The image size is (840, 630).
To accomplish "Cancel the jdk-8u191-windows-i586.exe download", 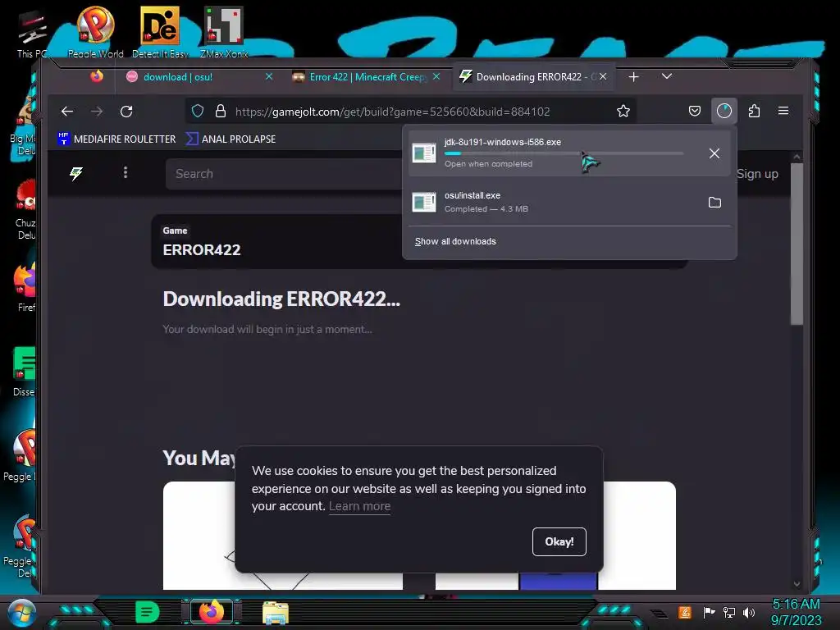I will tap(714, 153).
